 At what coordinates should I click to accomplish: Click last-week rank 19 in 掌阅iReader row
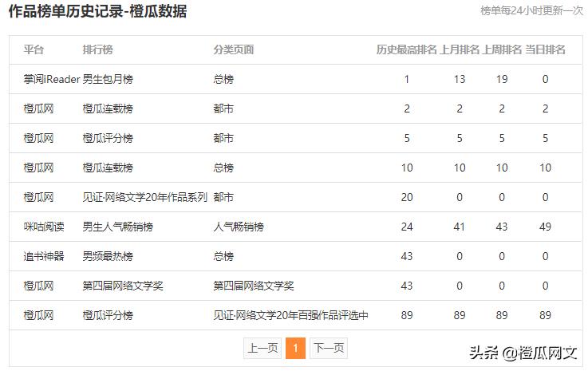(x=502, y=79)
